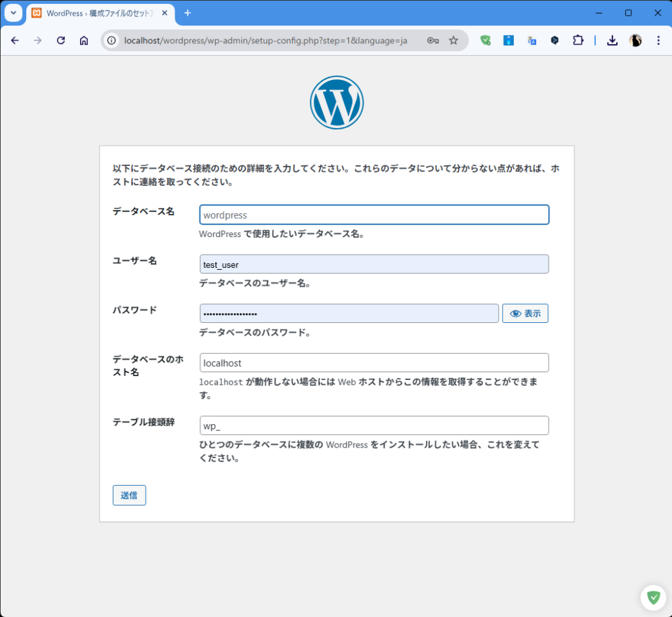Show password with 表示 eye button
Image resolution: width=672 pixels, height=617 pixels.
(525, 314)
